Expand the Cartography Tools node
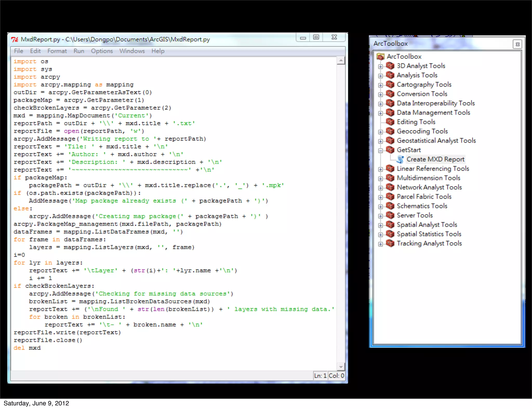Viewport: 532px width, 409px height. [x=381, y=85]
